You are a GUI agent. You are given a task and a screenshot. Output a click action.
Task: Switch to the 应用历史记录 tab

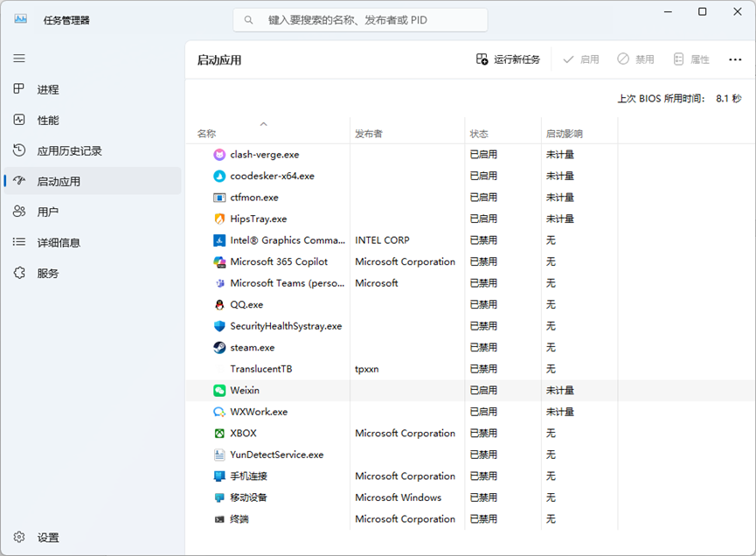(x=93, y=150)
